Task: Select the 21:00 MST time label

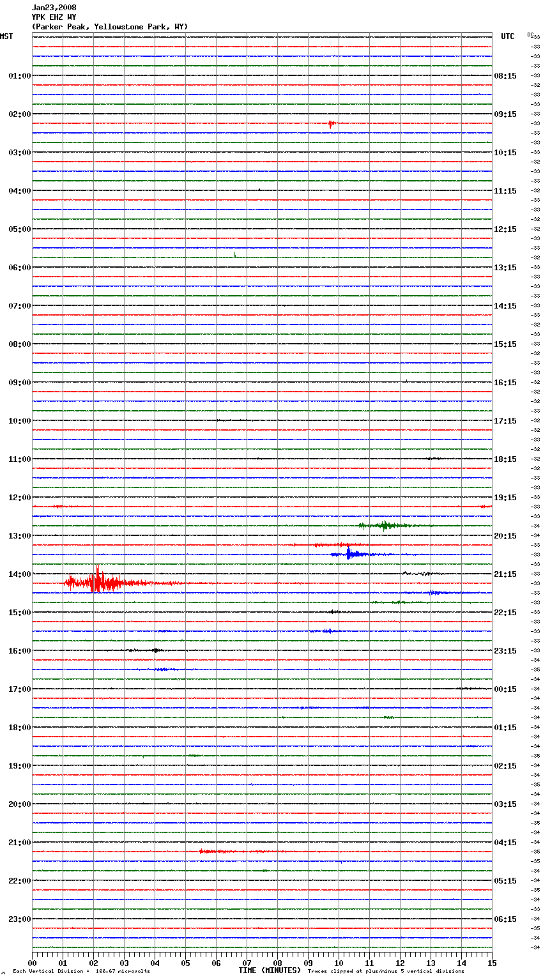Action: pyautogui.click(x=20, y=843)
